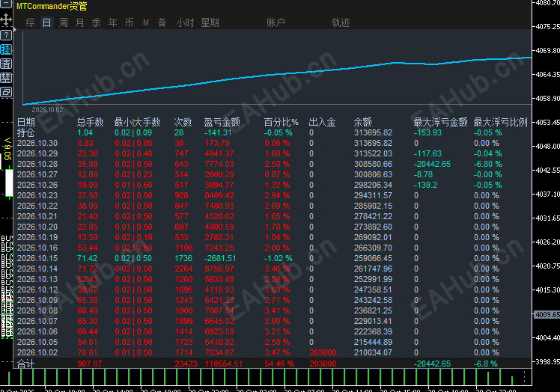This screenshot has height=392, width=560.
Task: Click the 最小|大手数 column header
Action: point(138,123)
